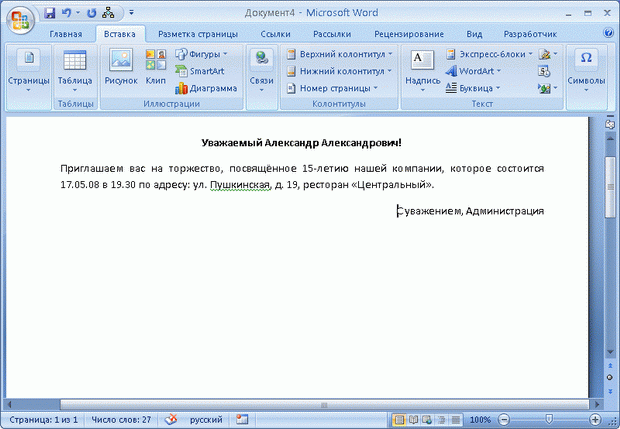Image resolution: width=620 pixels, height=429 pixels.
Task: Jump to previous page double-arrow button
Action: pyautogui.click(x=610, y=366)
